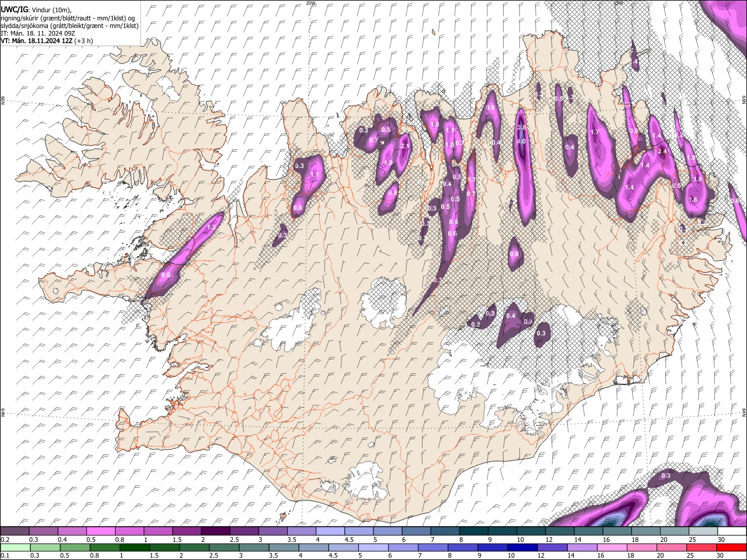Click the bottom-row swatch starting at 25
This screenshot has height=560, width=747.
[702, 547]
